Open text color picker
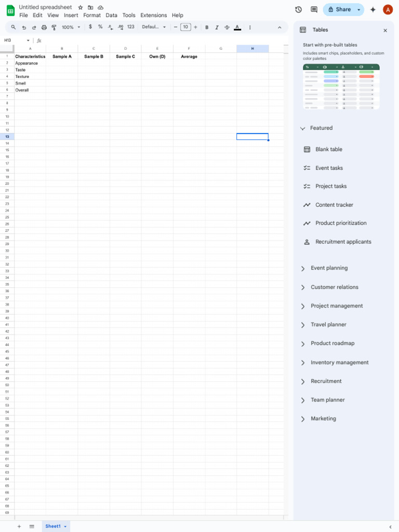The height and width of the screenshot is (532, 399). coord(237,28)
